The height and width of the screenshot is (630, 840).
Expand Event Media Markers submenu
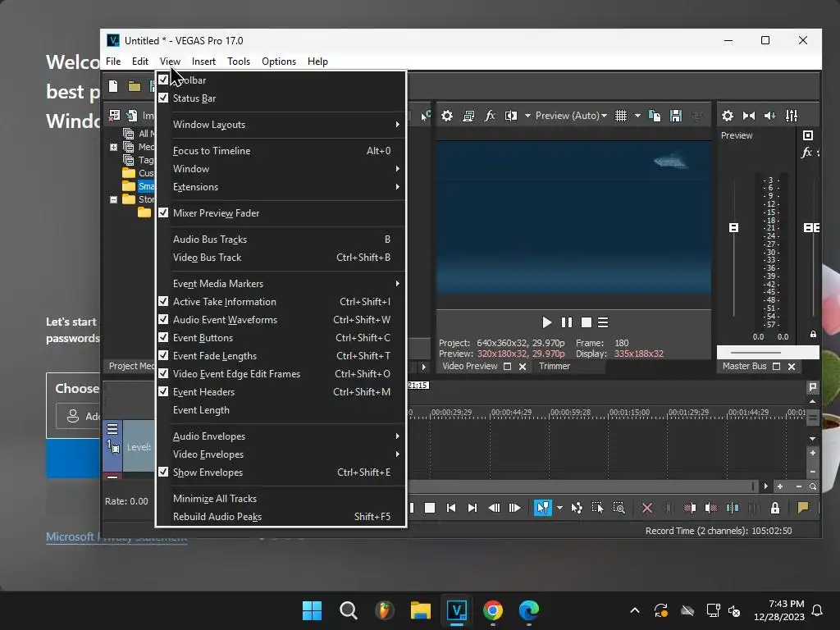pyautogui.click(x=281, y=283)
